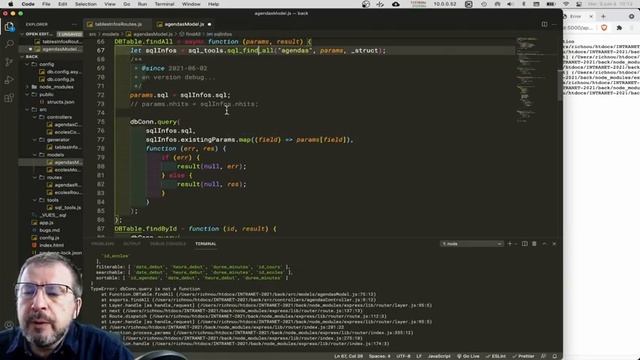Screen dimensions: 640x360
Task: Click LF end-of-line in status bar
Action: (419, 356)
